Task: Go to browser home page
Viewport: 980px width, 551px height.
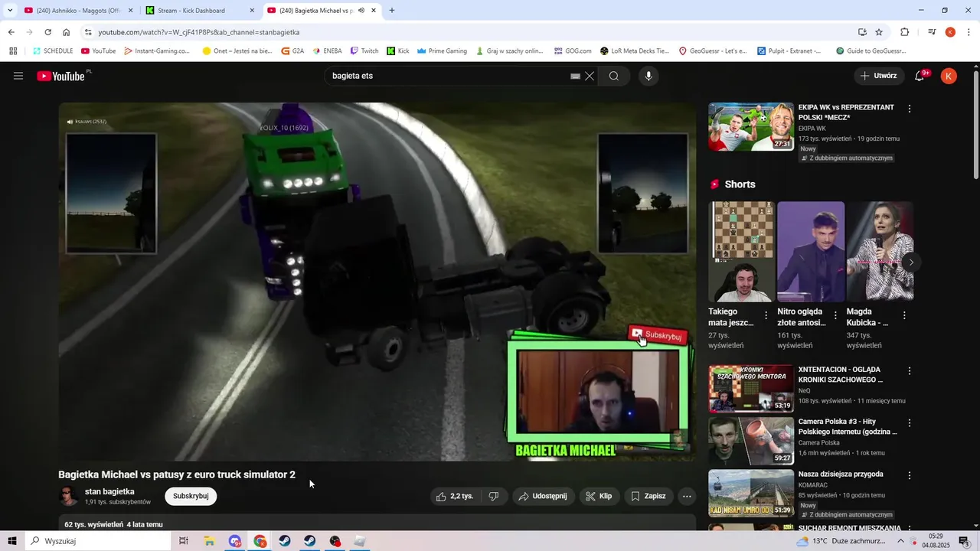Action: click(x=66, y=32)
